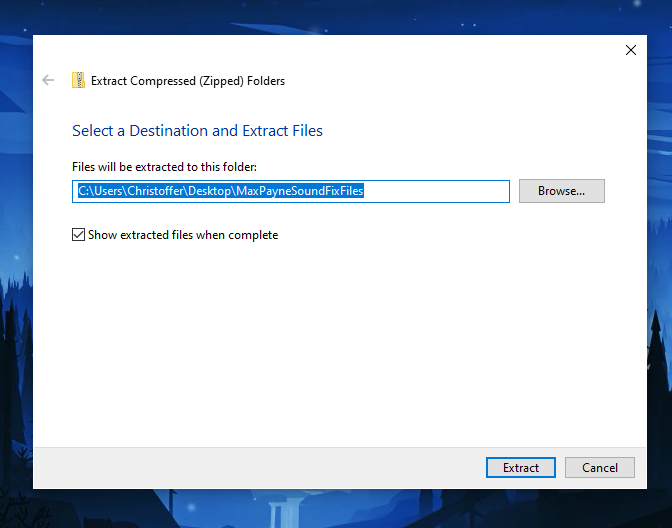Click the 'Show extracted files when complete' label
Screen dimensions: 672x528
point(182,235)
